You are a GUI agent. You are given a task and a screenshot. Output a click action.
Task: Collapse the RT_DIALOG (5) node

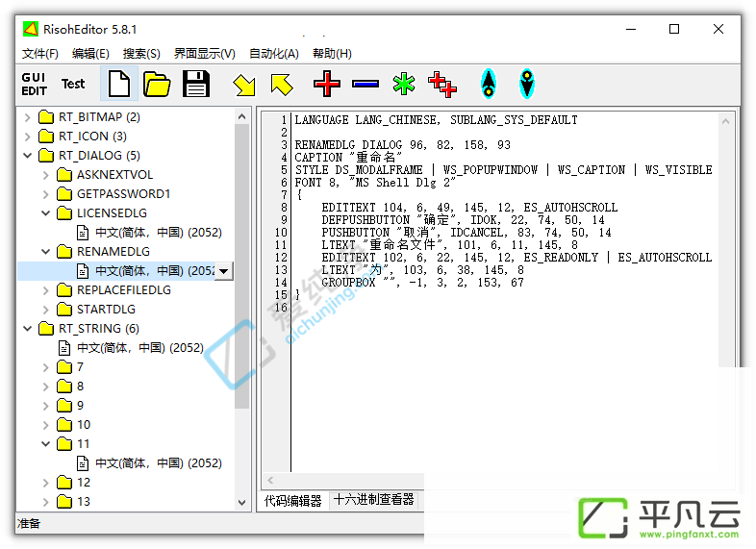(28, 156)
